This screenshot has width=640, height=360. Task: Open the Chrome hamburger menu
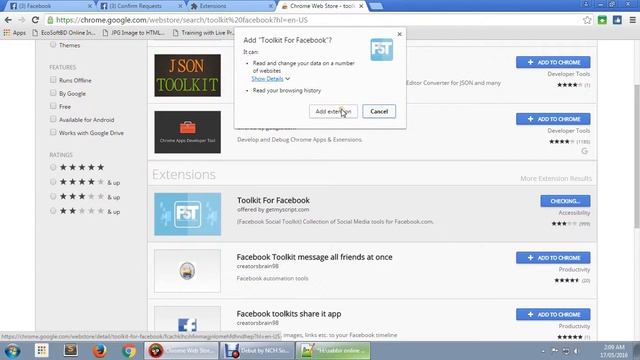click(632, 20)
